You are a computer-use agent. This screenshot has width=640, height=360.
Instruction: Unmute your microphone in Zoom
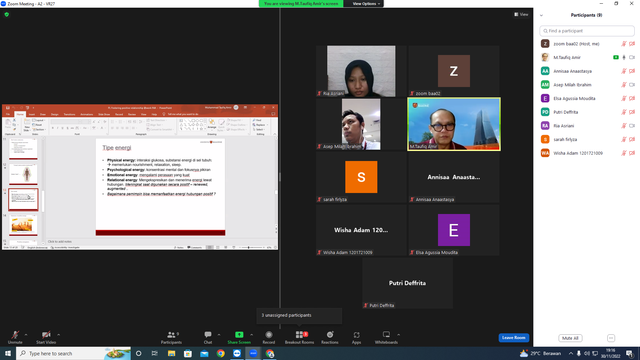[x=15, y=337]
